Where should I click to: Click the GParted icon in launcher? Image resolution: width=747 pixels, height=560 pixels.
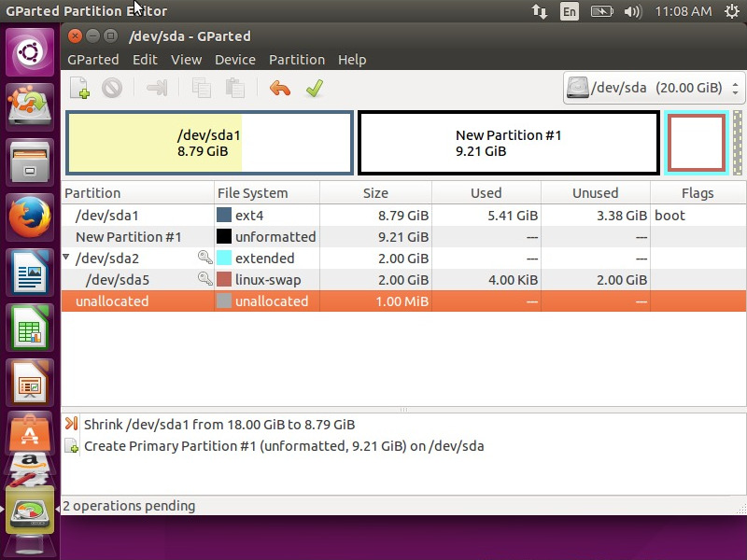pos(30,511)
